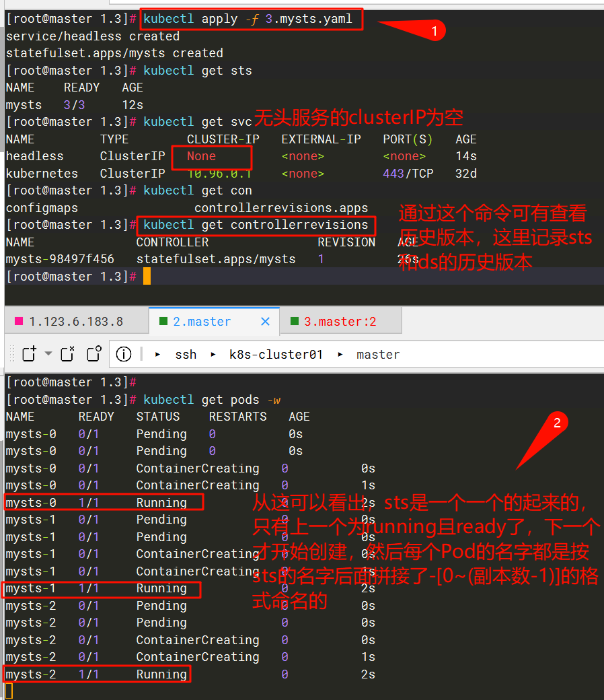Switch to the 1.123.6.183.8 session tab
This screenshot has height=700, width=604.
(76, 322)
